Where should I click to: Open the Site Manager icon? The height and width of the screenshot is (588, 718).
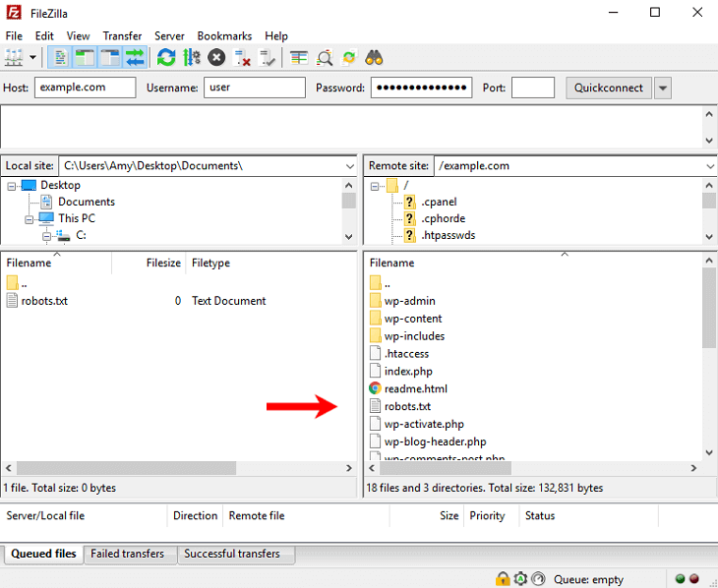[x=14, y=58]
